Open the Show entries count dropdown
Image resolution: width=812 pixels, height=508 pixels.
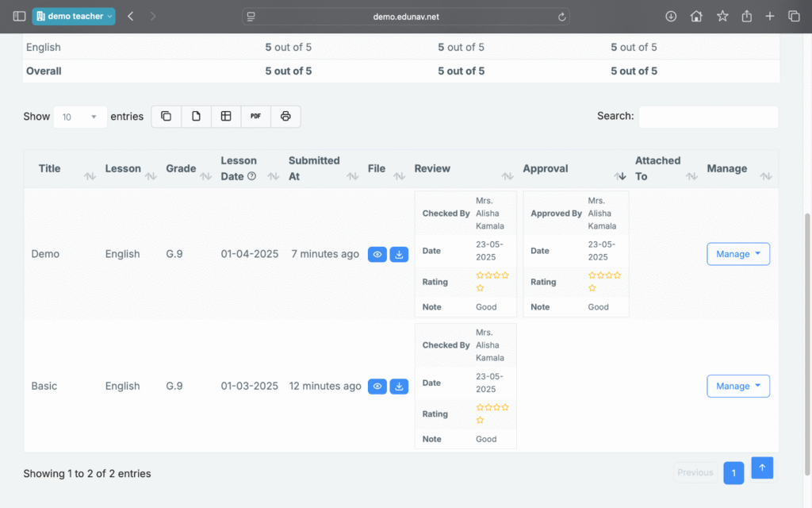tap(80, 117)
